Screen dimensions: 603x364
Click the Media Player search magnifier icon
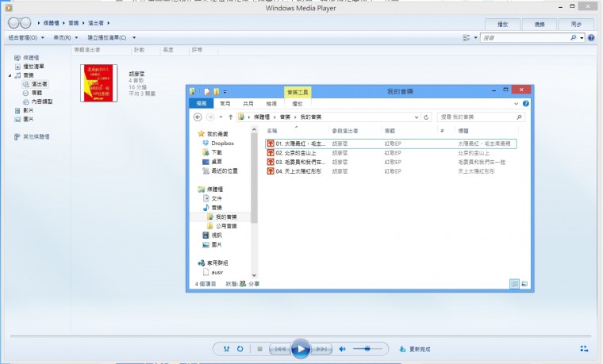[x=574, y=37]
